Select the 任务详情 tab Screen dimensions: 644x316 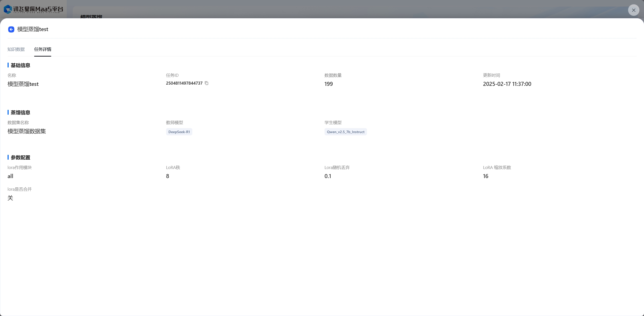coord(43,49)
